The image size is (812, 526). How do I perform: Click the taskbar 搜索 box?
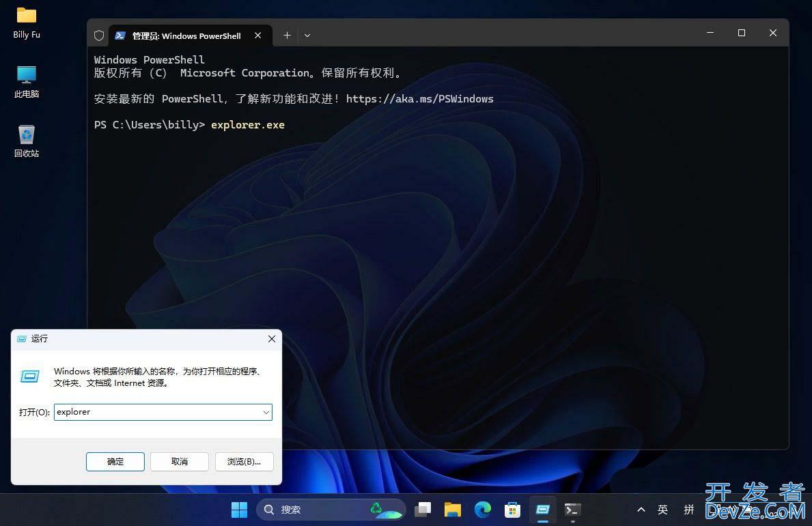click(x=331, y=510)
